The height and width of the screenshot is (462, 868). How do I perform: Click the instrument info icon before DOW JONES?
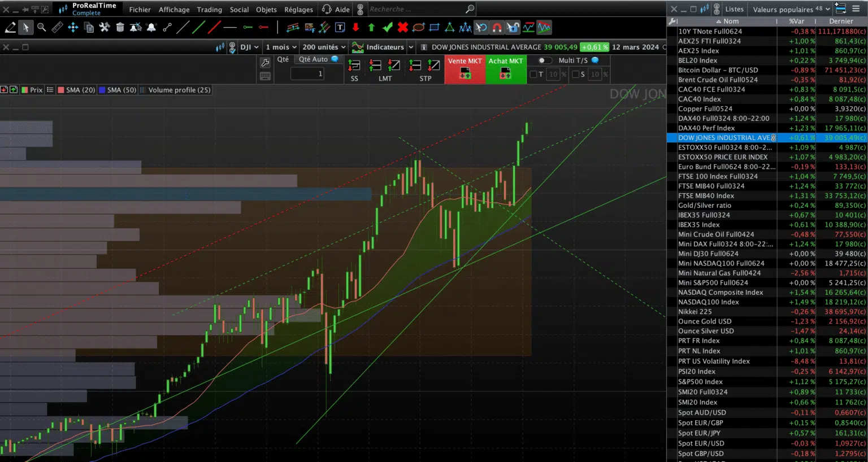[424, 47]
